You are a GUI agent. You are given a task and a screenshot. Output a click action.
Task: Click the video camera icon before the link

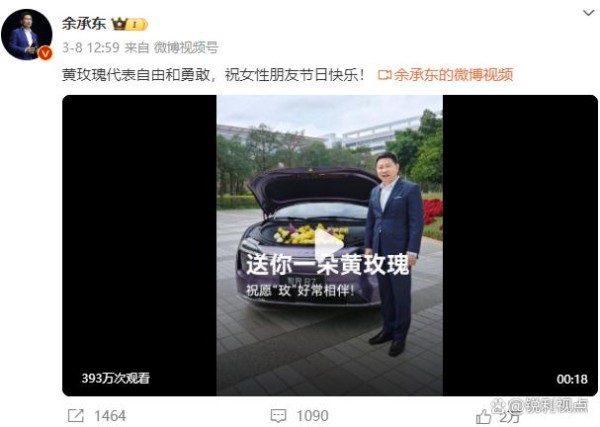[384, 75]
